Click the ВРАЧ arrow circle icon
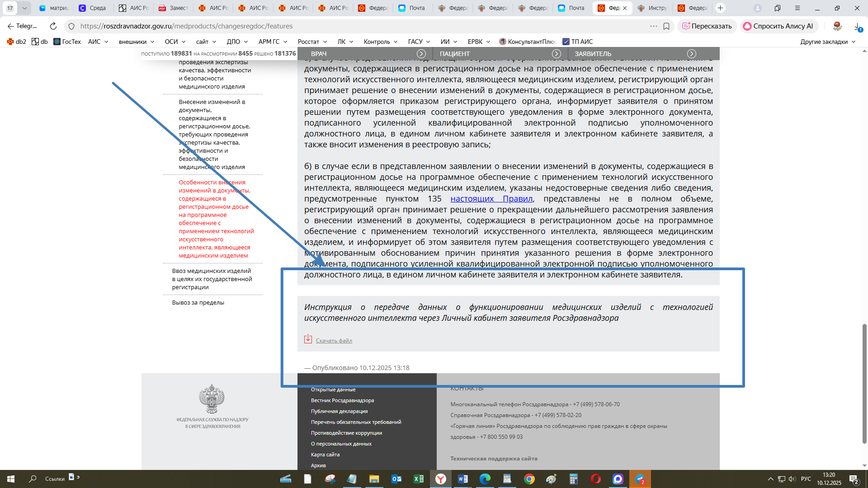Image resolution: width=868 pixels, height=488 pixels. tap(421, 54)
